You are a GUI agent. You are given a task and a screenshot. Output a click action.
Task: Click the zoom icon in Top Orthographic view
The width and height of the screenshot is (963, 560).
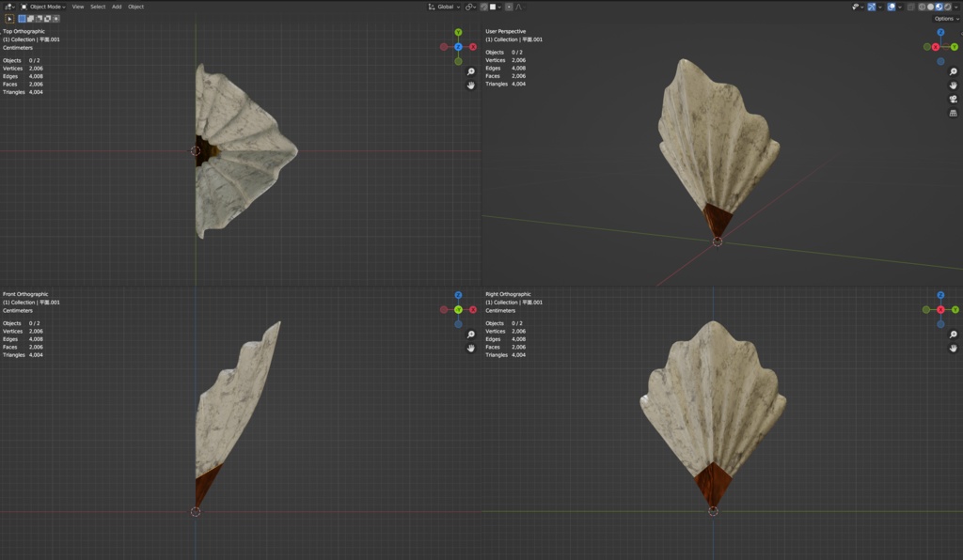[x=470, y=71]
